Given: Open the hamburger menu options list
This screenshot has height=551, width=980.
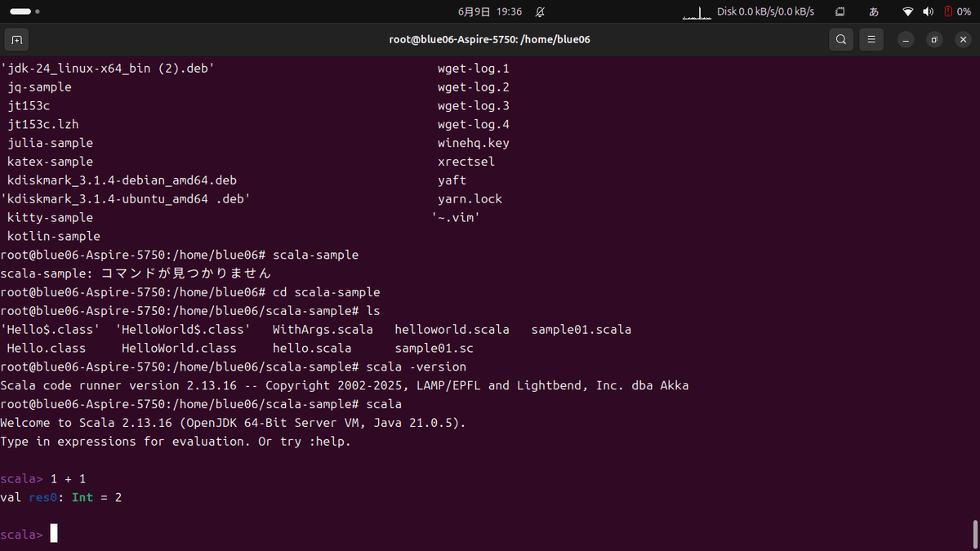Looking at the screenshot, I should point(871,39).
